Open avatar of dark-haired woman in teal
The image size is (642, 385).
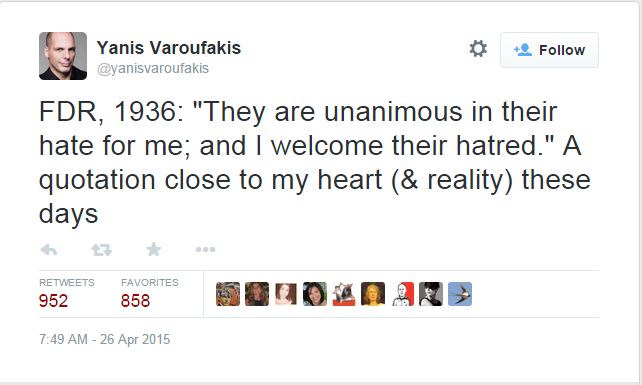click(315, 294)
